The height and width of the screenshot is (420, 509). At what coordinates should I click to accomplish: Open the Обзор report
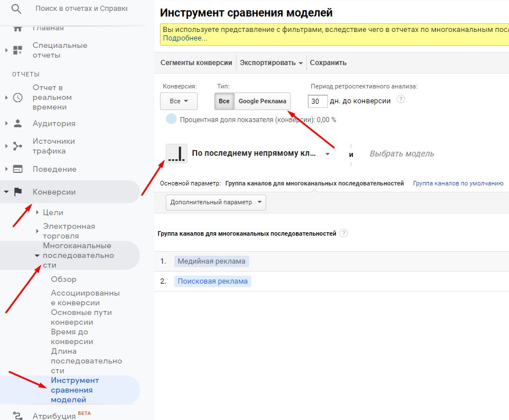point(63,279)
